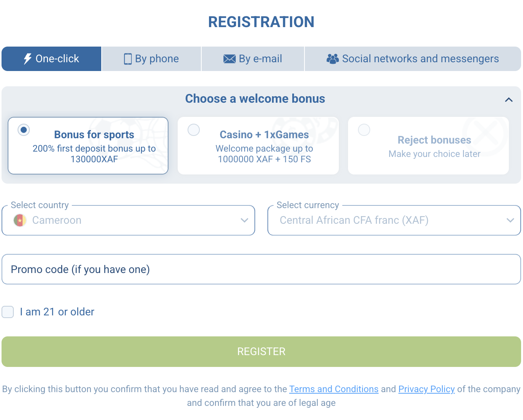Switch to the By phone tab

[x=151, y=59]
